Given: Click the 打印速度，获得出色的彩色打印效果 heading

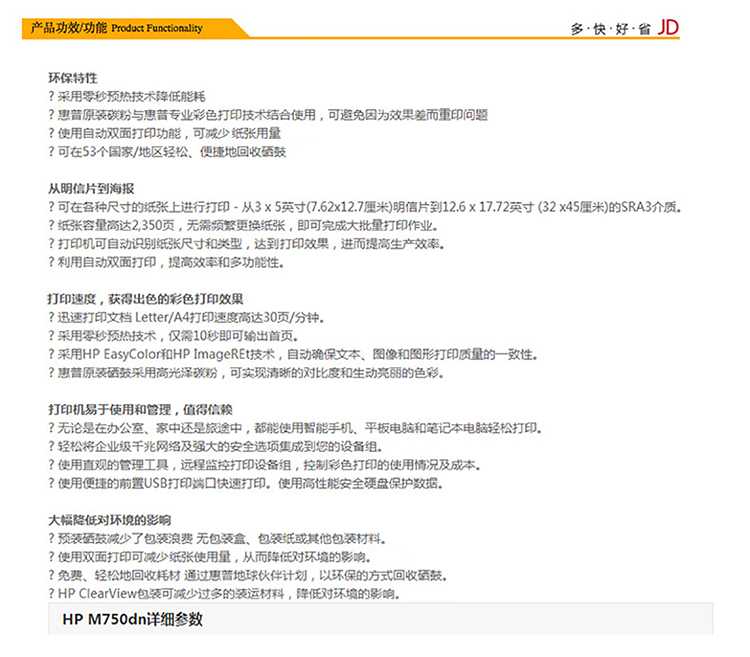Looking at the screenshot, I should [x=145, y=299].
